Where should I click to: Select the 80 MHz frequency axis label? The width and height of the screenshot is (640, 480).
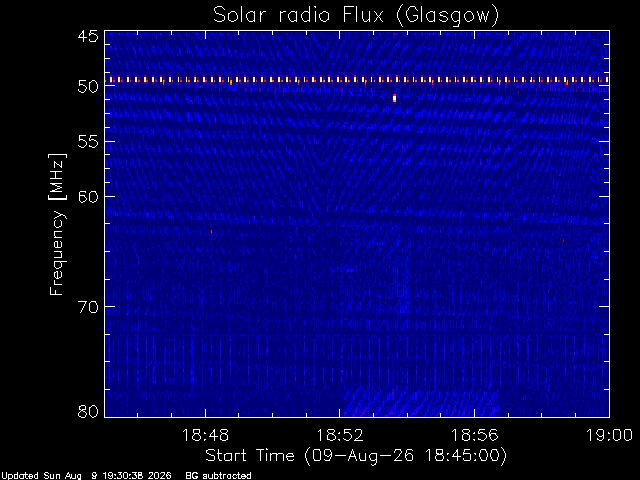(x=88, y=411)
